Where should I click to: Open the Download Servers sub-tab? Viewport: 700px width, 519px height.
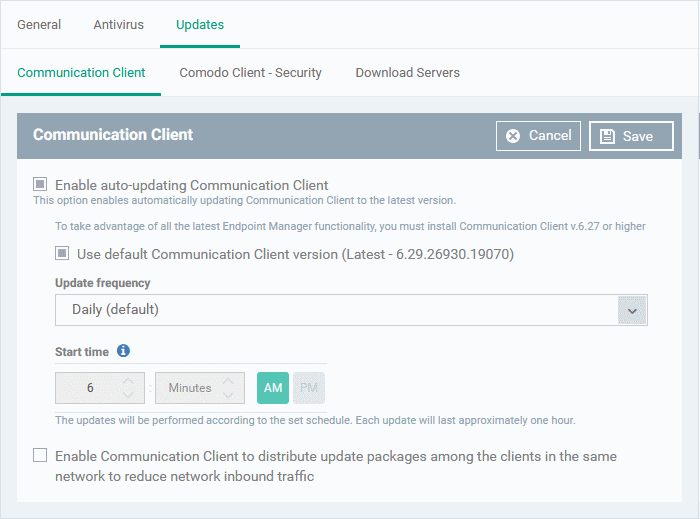tap(408, 73)
